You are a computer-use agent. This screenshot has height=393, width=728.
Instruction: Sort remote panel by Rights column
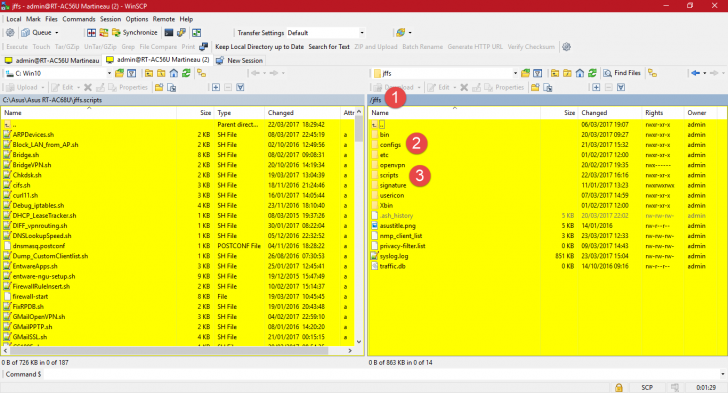tap(663, 113)
